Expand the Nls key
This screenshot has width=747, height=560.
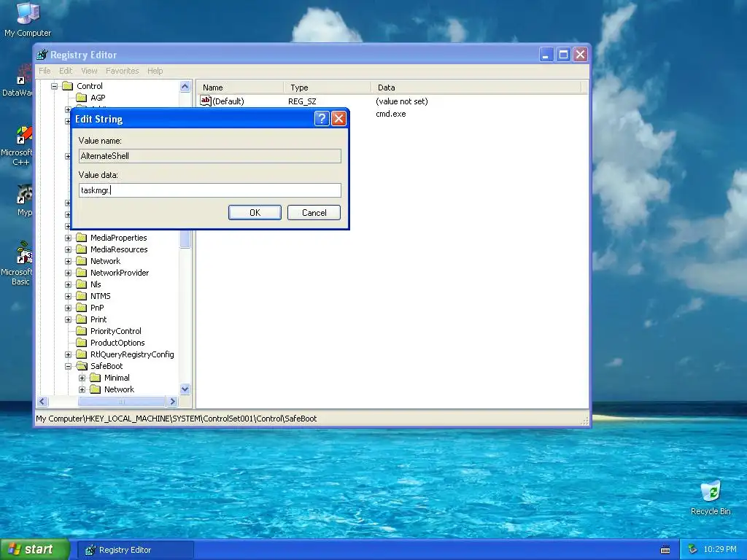68,284
